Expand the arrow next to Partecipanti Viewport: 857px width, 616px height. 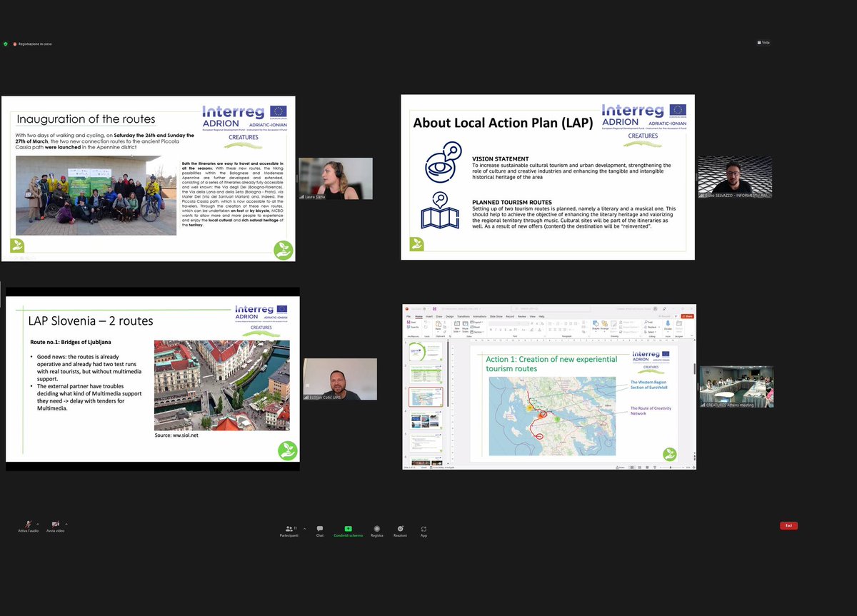point(304,528)
